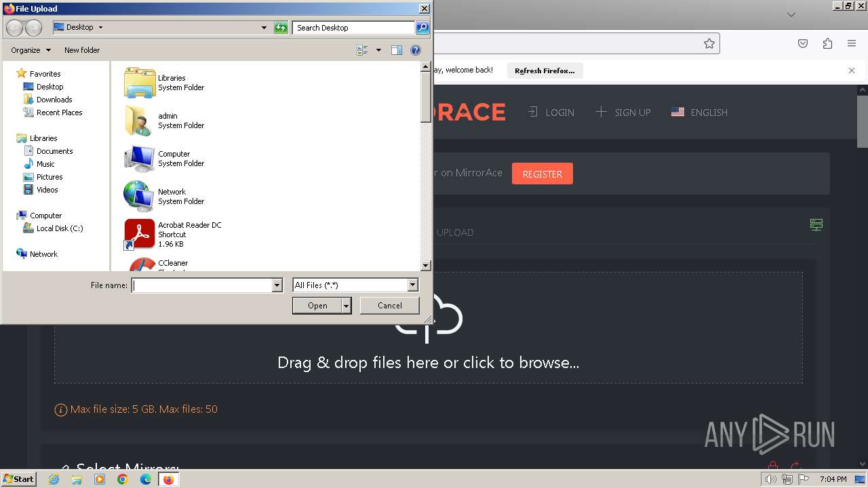The height and width of the screenshot is (488, 868).
Task: Open Internet Explorer from the taskbar
Action: (54, 479)
